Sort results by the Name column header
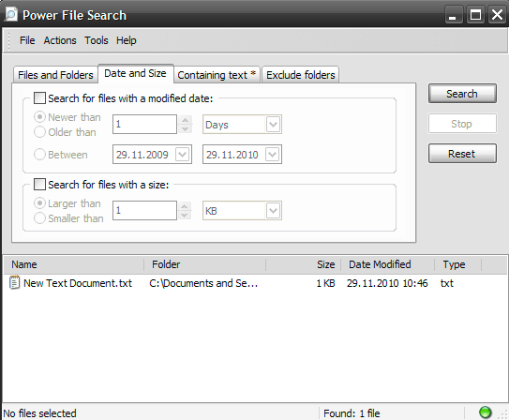 pos(74,264)
